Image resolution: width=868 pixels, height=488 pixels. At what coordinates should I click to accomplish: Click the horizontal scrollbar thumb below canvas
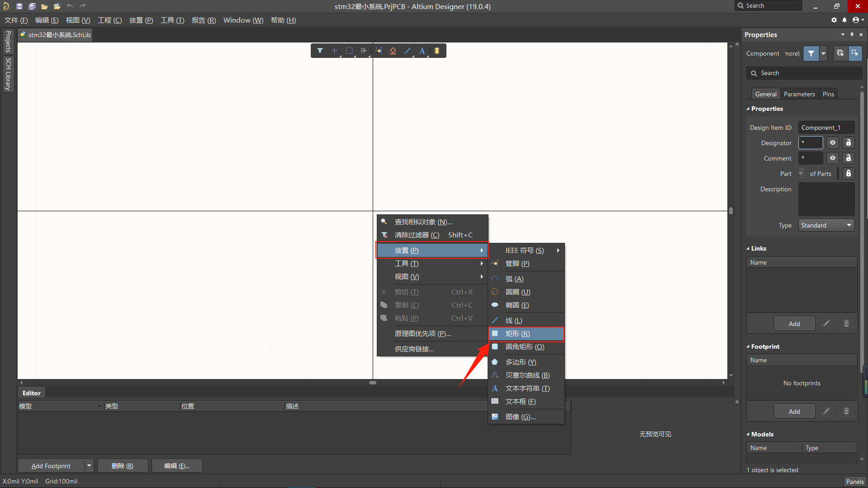coord(373,383)
